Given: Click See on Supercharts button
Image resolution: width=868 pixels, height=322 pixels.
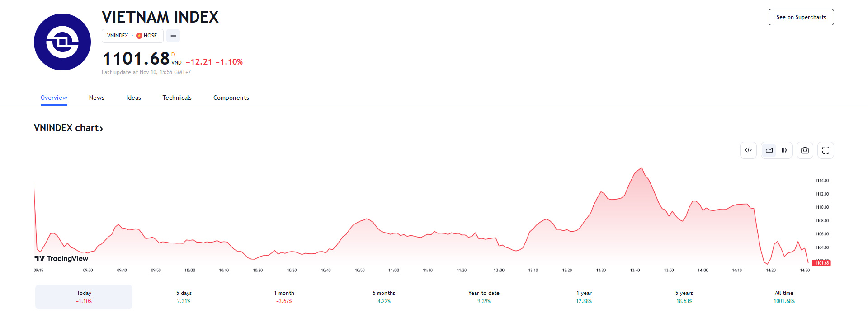Looking at the screenshot, I should (x=801, y=17).
